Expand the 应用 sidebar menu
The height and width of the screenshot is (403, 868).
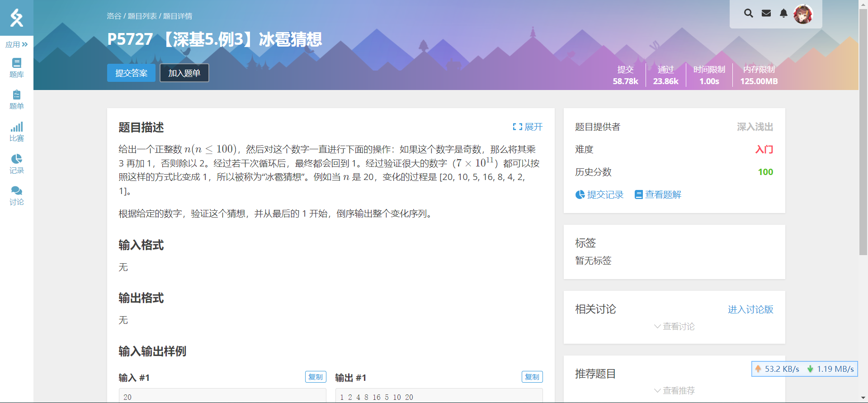[x=17, y=44]
